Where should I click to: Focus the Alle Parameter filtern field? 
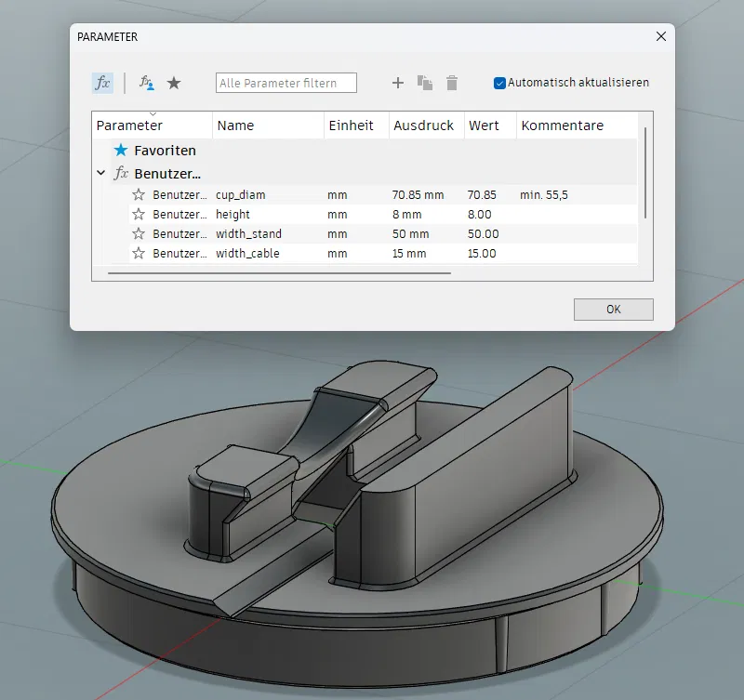[286, 83]
